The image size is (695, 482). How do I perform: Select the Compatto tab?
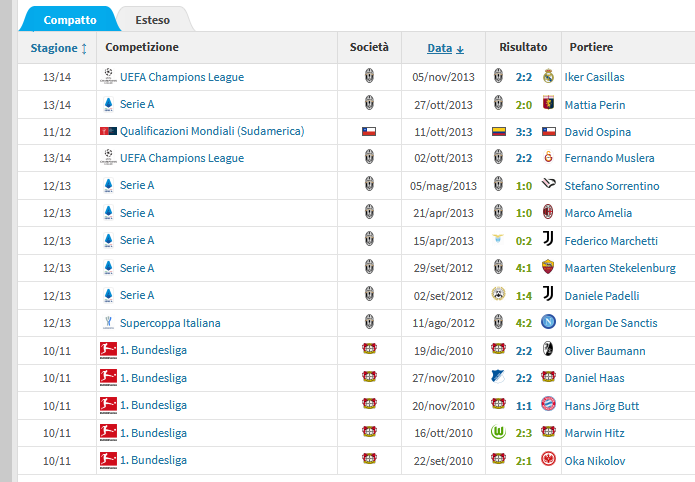click(70, 20)
